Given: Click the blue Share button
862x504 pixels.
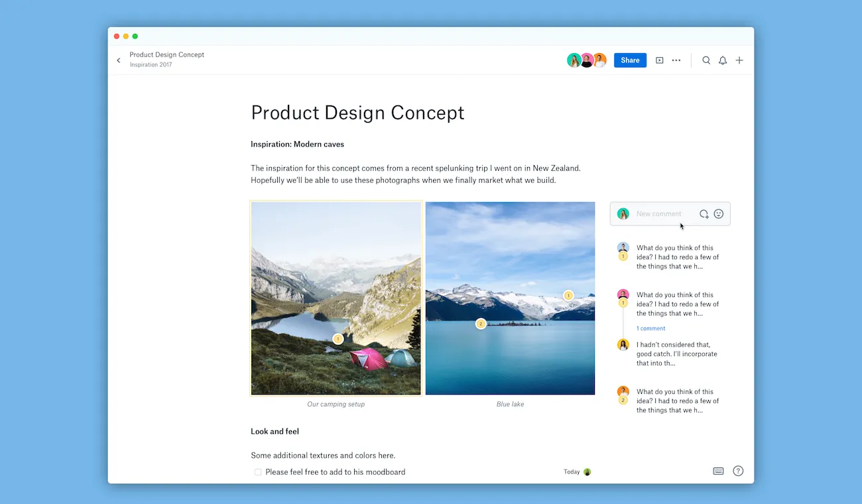Looking at the screenshot, I should coord(629,60).
